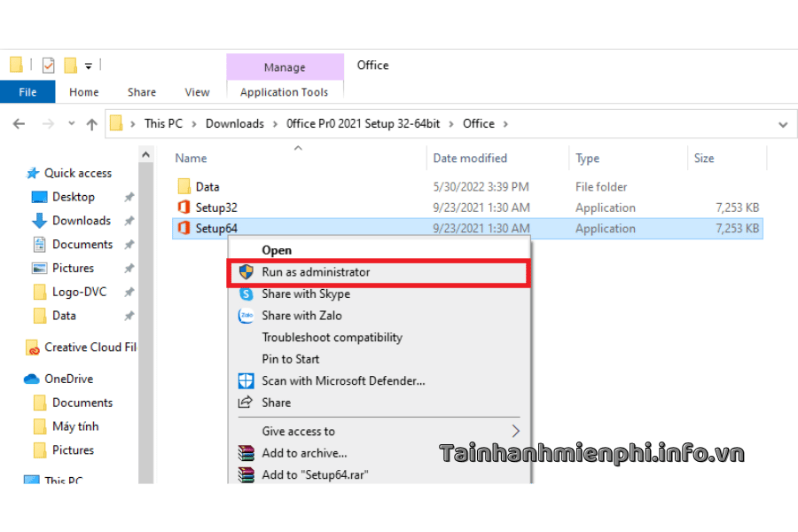The width and height of the screenshot is (798, 532).
Task: Open the address bar history dropdown
Action: [782, 124]
